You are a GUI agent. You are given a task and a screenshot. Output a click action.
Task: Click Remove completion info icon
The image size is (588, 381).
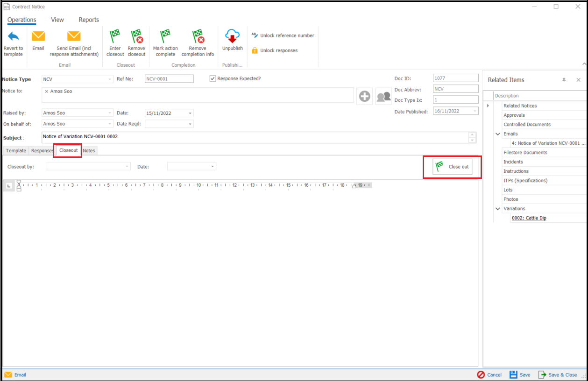point(198,36)
